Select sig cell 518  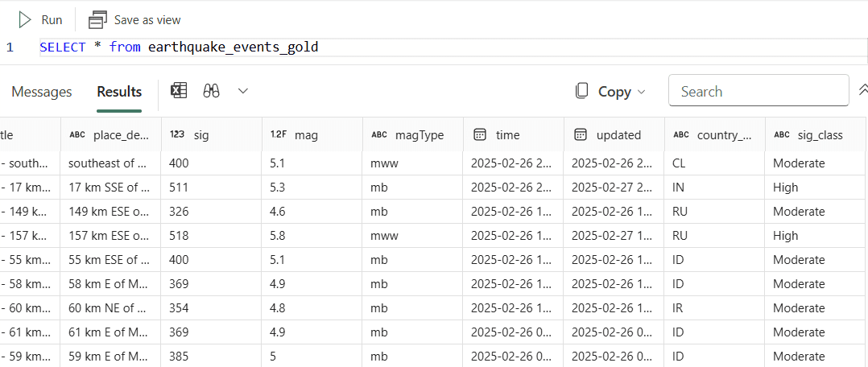pos(212,236)
